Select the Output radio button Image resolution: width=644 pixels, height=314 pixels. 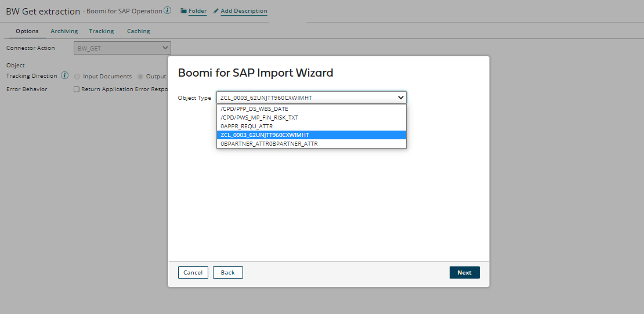pos(140,77)
